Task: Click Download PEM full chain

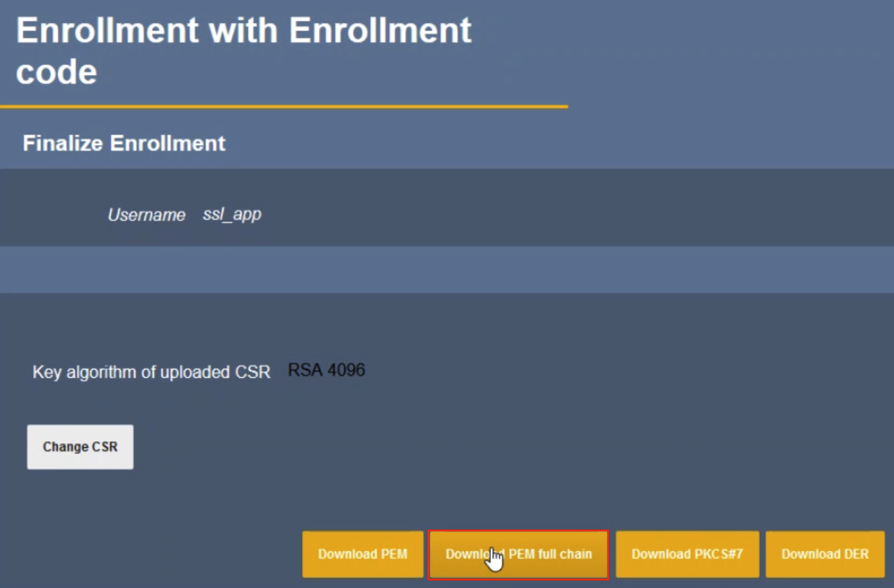Action: (518, 554)
